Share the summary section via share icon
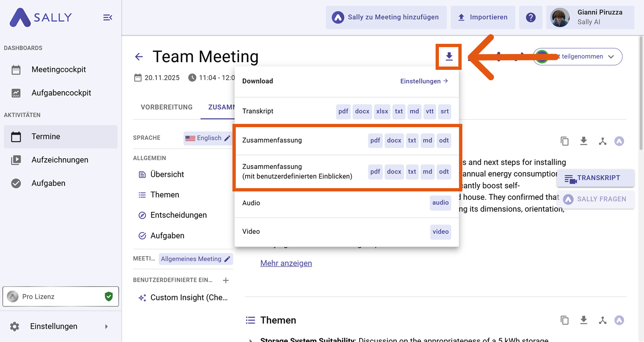644x342 pixels. 602,141
